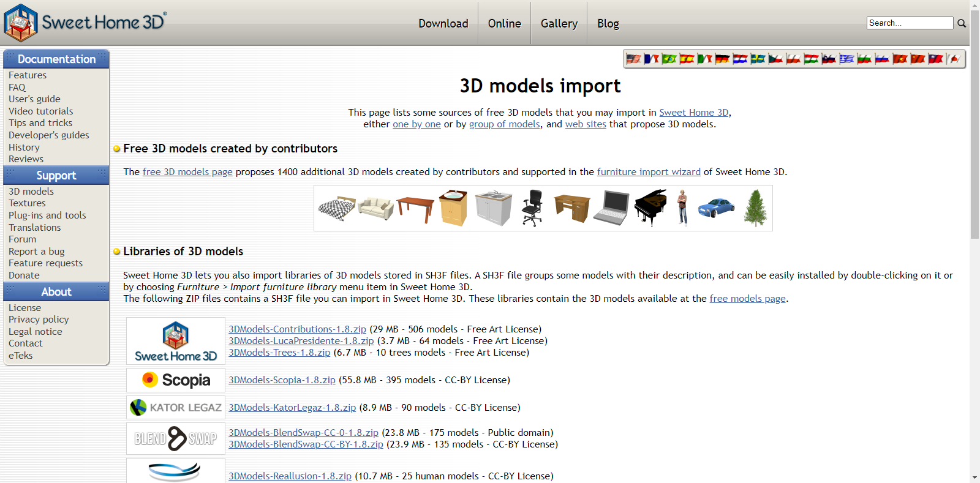
Task: Click the blue car model thumbnail
Action: 715,208
